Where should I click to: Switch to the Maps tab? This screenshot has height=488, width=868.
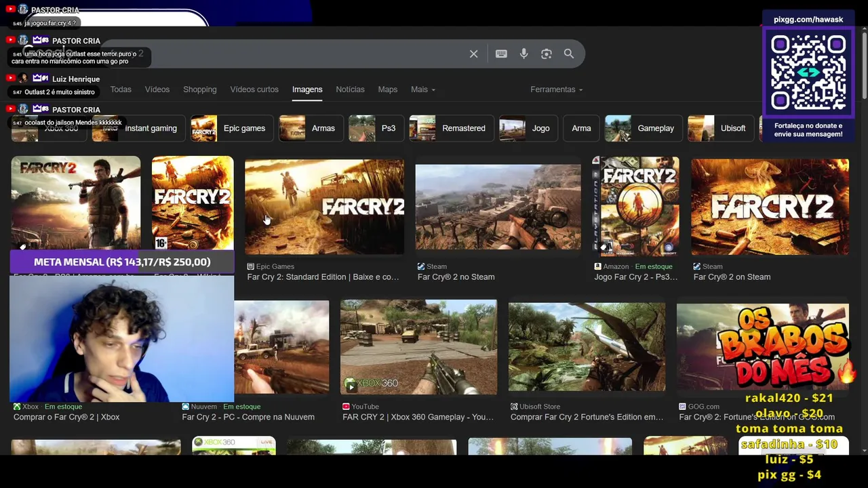[388, 89]
